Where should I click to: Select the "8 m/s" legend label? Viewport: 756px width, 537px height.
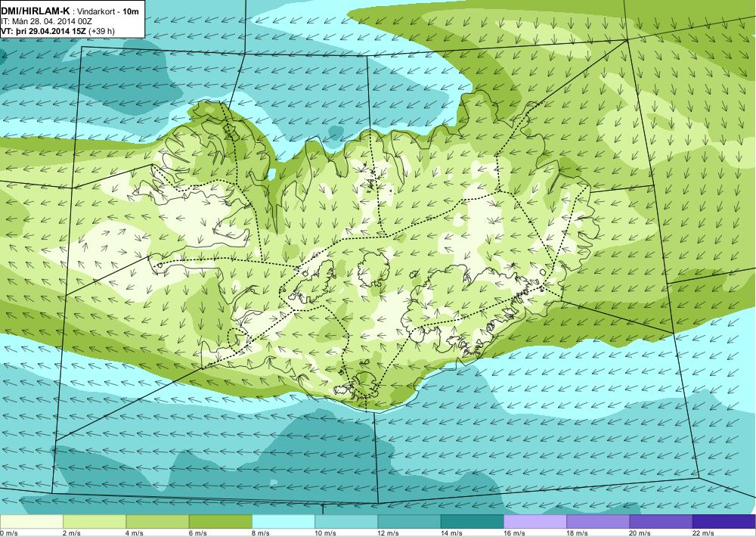[x=261, y=533]
